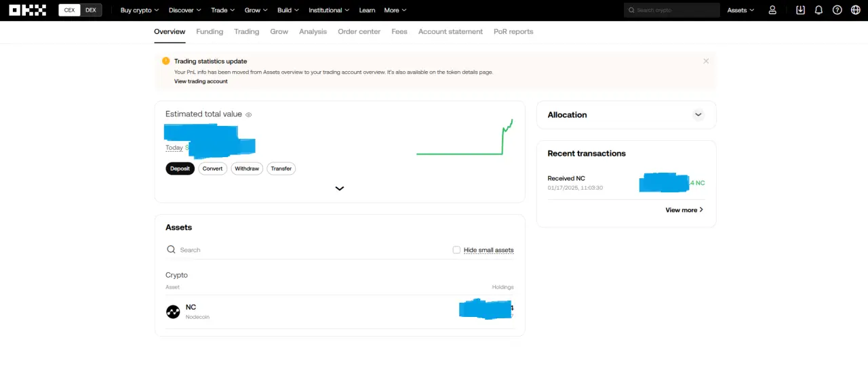Screen dimensions: 868x384
Task: Tick the Hide small assets checkbox
Action: tap(456, 250)
